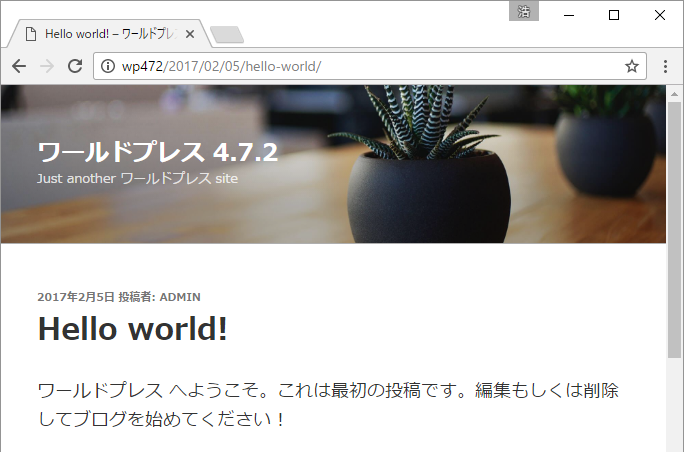Open the 2017年2月5日 post date link
The height and width of the screenshot is (452, 684).
pos(75,297)
